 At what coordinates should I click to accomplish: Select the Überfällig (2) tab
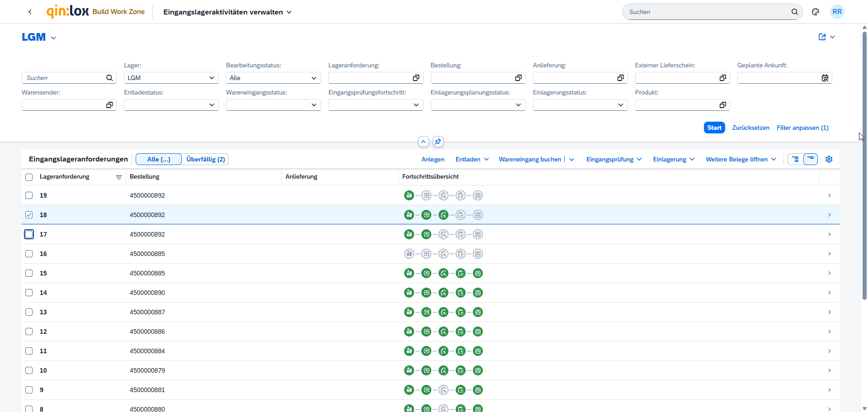pyautogui.click(x=206, y=159)
